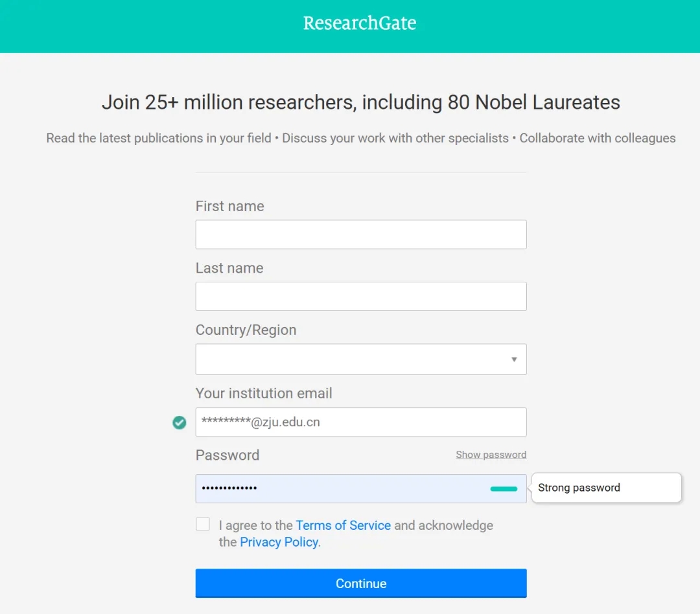Click the Your institution email label
This screenshot has height=614, width=700.
click(x=264, y=393)
